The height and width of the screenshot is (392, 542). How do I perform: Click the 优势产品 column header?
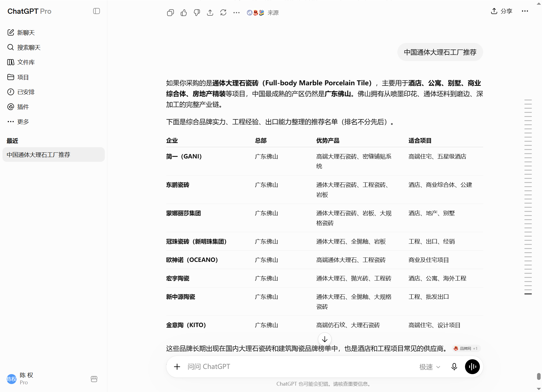coord(328,141)
